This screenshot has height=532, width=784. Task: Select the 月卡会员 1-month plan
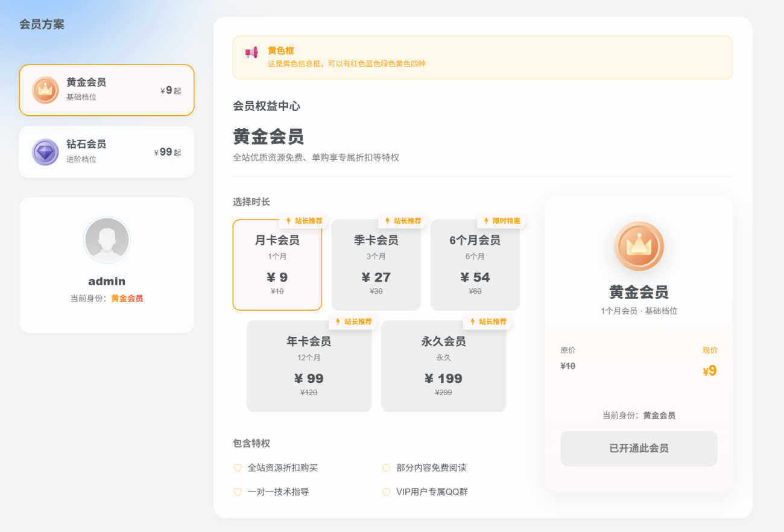pos(277,265)
